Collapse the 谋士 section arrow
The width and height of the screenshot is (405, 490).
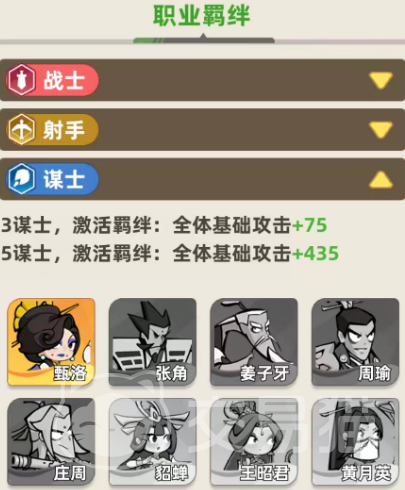381,179
